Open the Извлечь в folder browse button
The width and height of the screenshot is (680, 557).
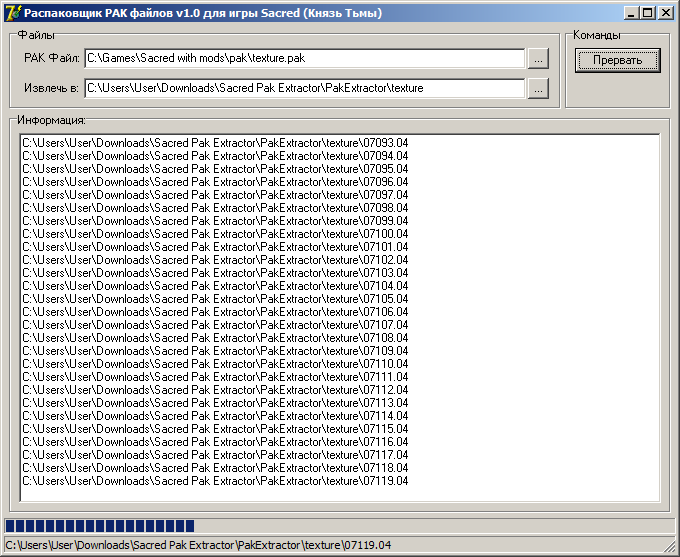[x=538, y=88]
